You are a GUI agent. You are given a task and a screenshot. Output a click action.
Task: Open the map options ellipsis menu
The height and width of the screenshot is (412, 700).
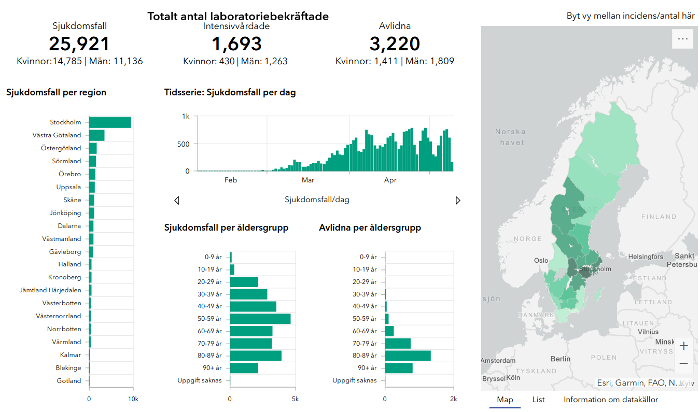pos(682,39)
